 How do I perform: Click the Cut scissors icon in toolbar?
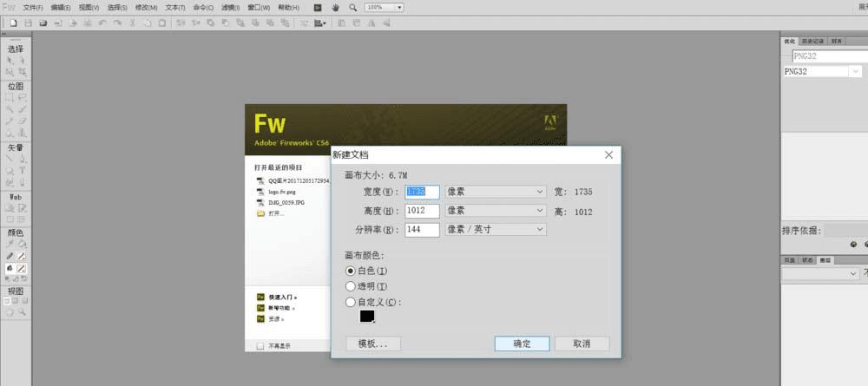click(132, 23)
